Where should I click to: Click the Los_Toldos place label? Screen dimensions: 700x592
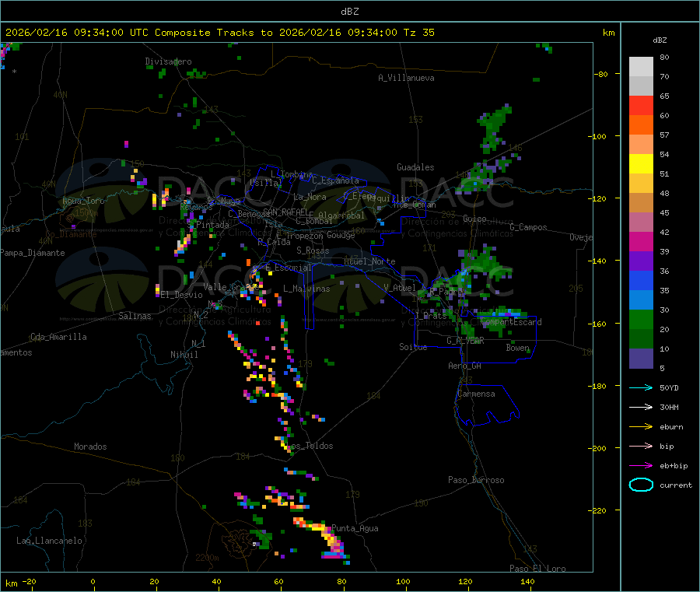click(x=310, y=446)
